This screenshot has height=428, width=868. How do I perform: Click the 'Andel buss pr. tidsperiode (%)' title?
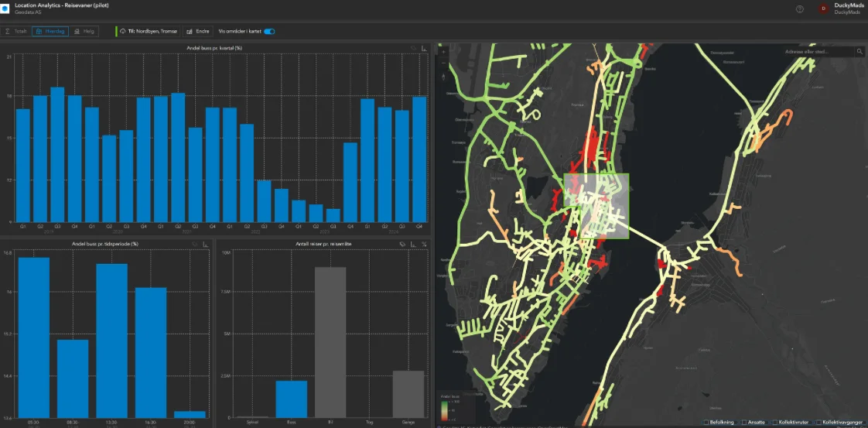tap(104, 244)
